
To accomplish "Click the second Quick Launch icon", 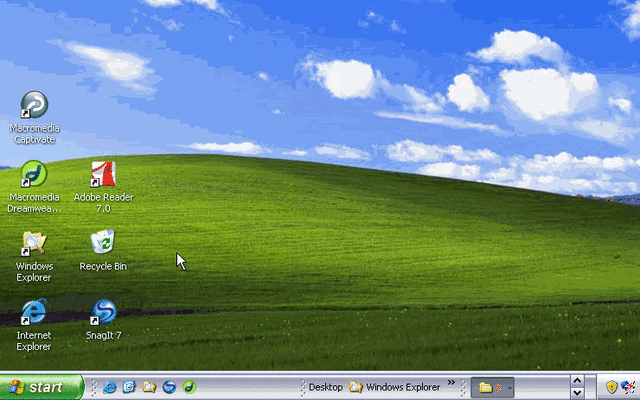I will (129, 387).
